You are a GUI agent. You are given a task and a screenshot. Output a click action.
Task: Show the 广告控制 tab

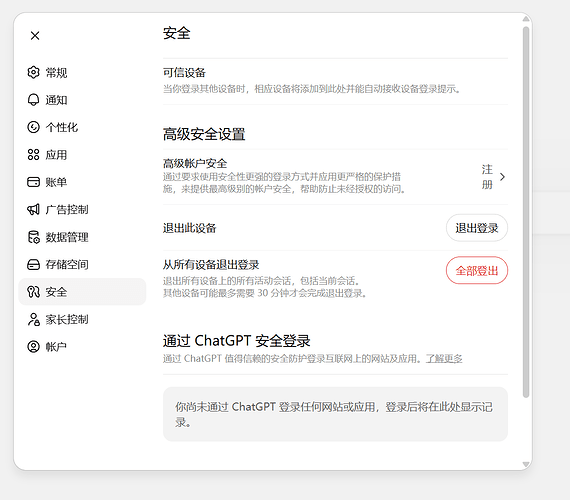click(x=82, y=209)
